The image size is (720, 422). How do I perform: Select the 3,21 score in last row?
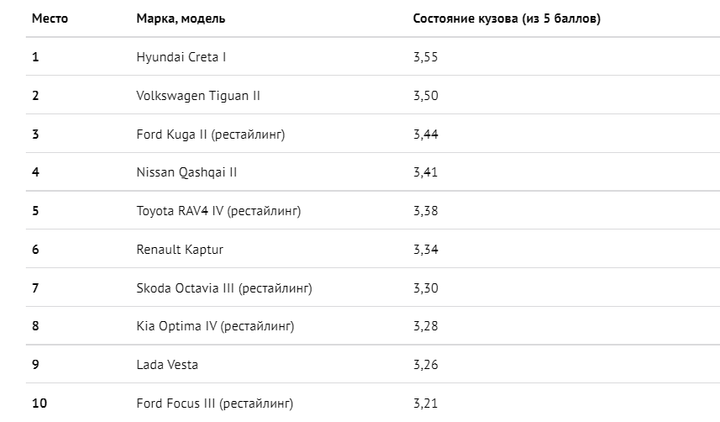click(x=425, y=403)
